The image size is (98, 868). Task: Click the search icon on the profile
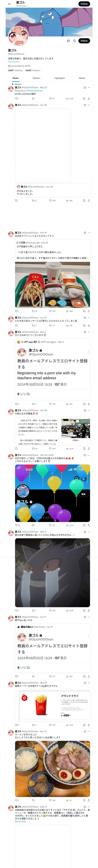click(75, 41)
